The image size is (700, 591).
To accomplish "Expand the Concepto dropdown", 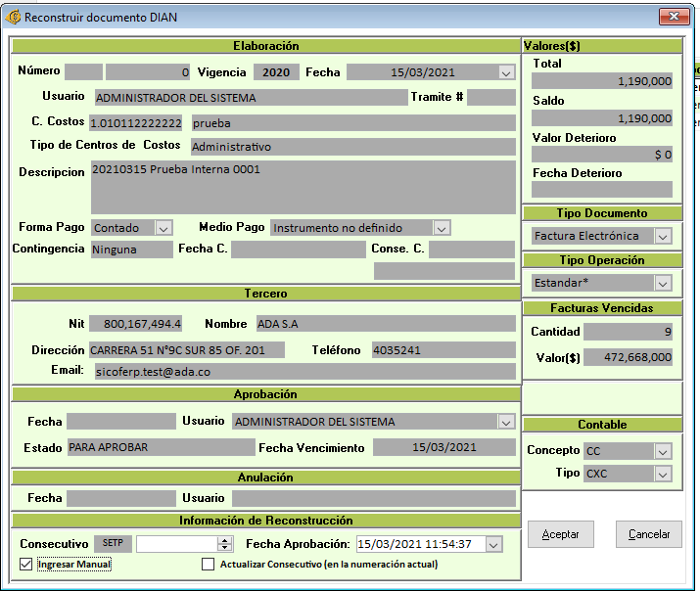I will (x=663, y=451).
